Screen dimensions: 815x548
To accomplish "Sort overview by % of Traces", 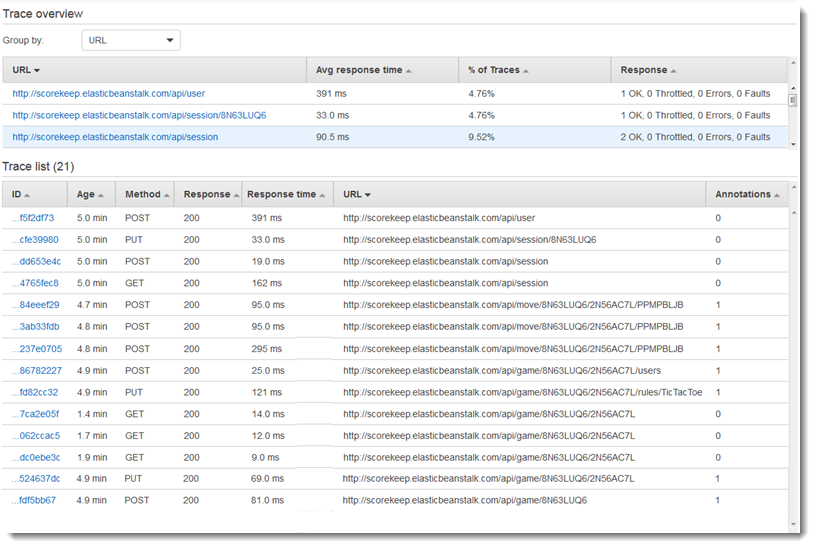I will pyautogui.click(x=498, y=70).
